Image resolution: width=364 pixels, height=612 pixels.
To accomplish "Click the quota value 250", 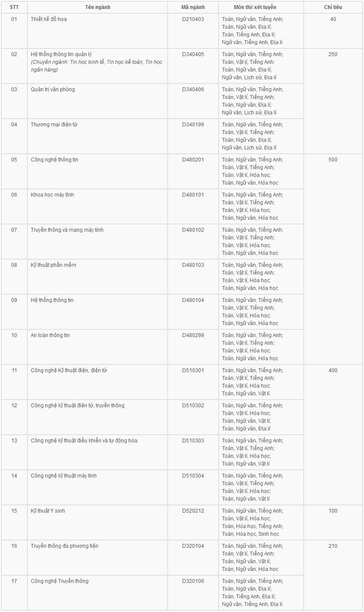I will coord(333,54).
